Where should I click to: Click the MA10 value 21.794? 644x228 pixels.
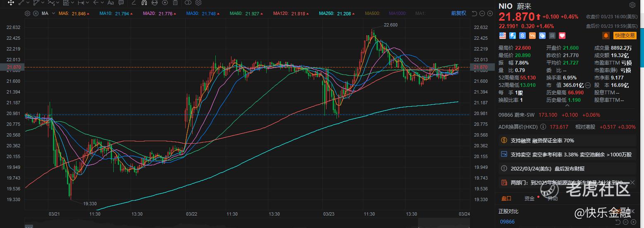tap(122, 13)
